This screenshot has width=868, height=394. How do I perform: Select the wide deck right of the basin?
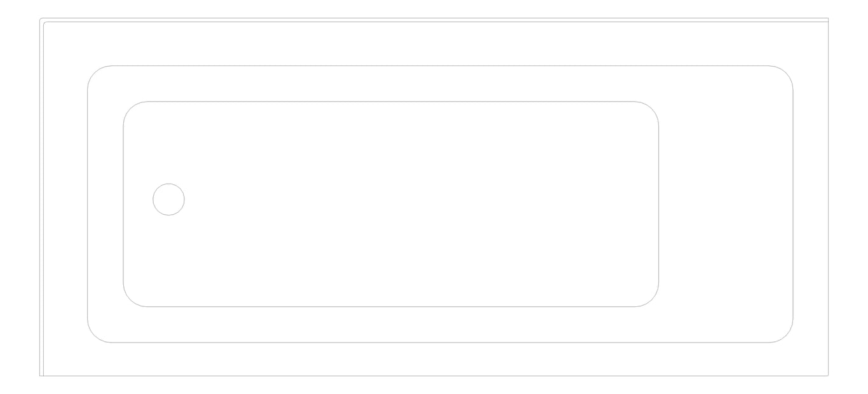tap(726, 204)
